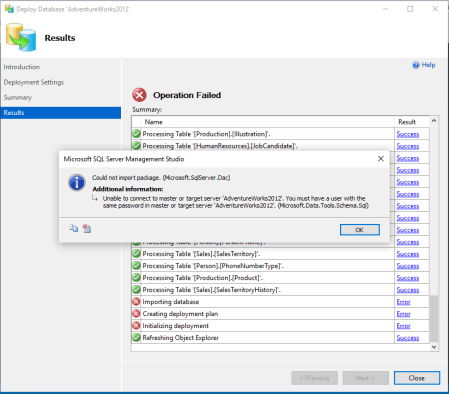The width and height of the screenshot is (449, 394).
Task: Click the error icon beside Importing database
Action: click(136, 302)
